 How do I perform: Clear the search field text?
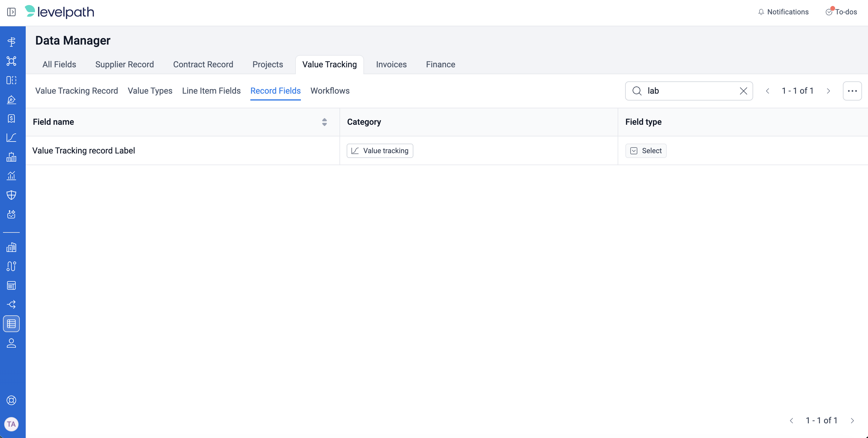pyautogui.click(x=743, y=91)
